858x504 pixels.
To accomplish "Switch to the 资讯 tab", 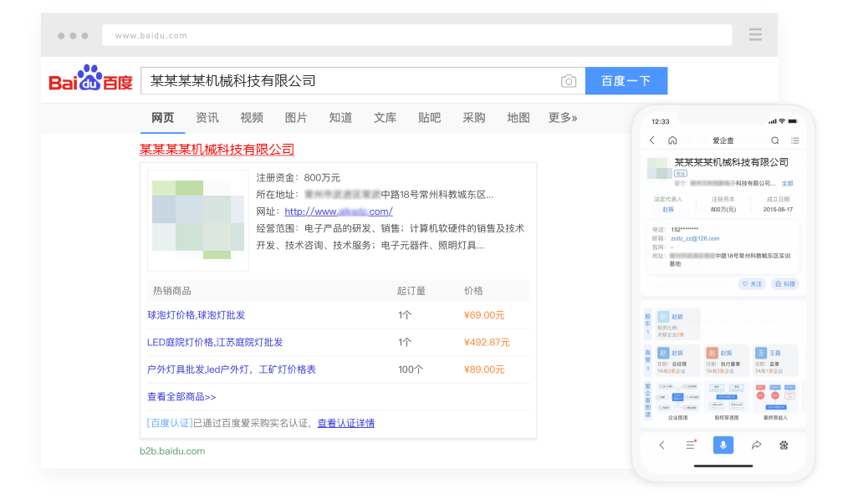I will [207, 118].
